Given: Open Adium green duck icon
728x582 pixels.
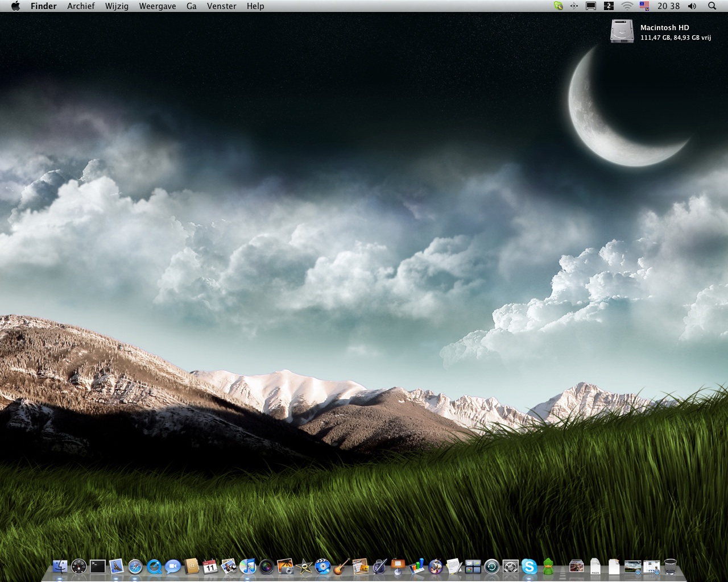Looking at the screenshot, I should [548, 566].
